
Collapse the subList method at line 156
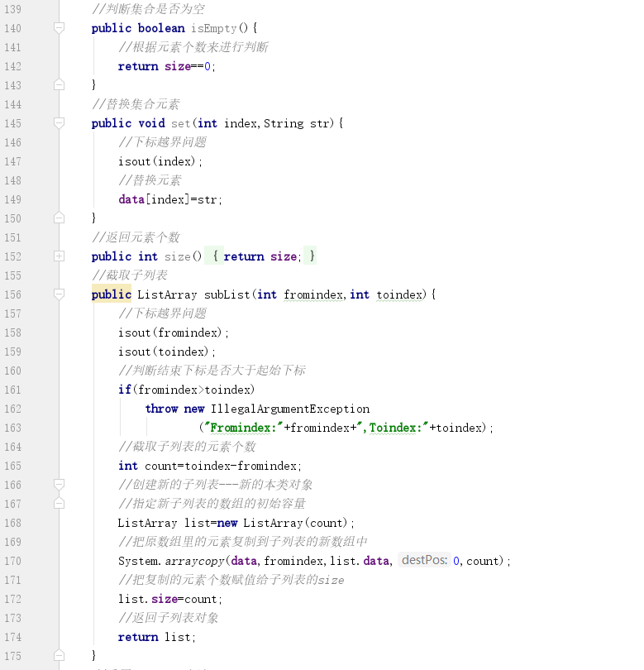tap(59, 294)
